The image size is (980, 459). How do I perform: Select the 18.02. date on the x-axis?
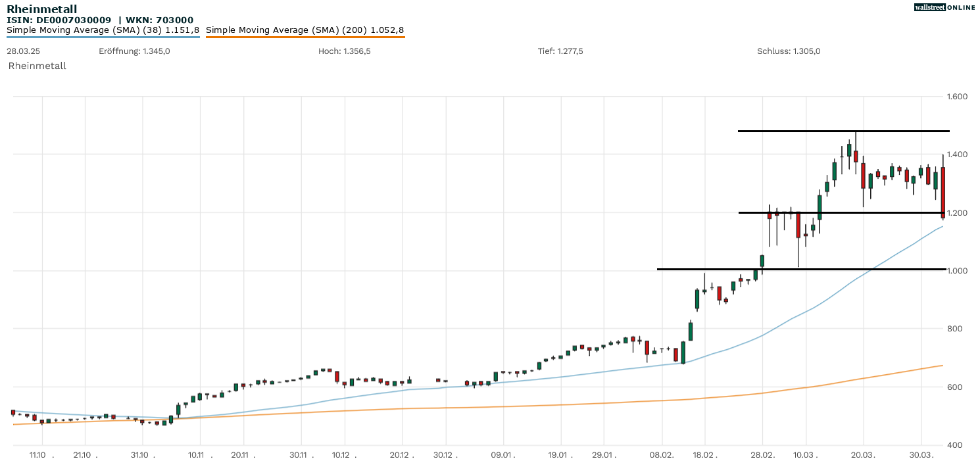pos(705,454)
